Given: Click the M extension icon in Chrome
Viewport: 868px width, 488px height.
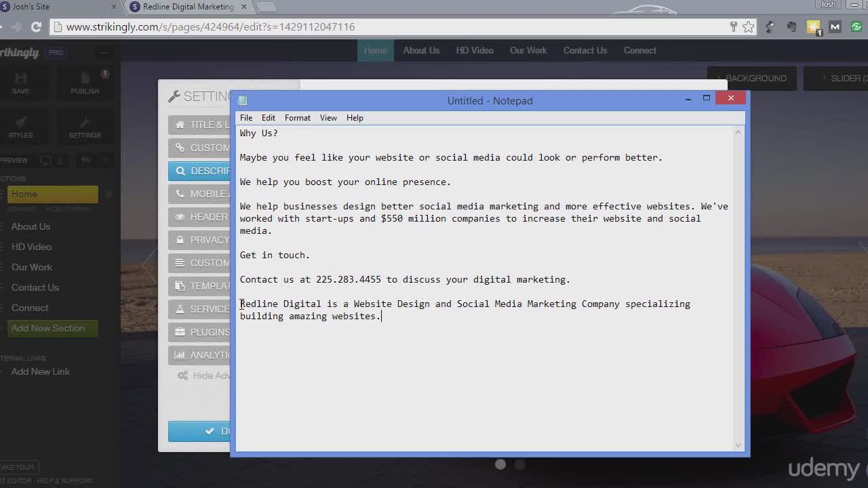Looking at the screenshot, I should (835, 27).
